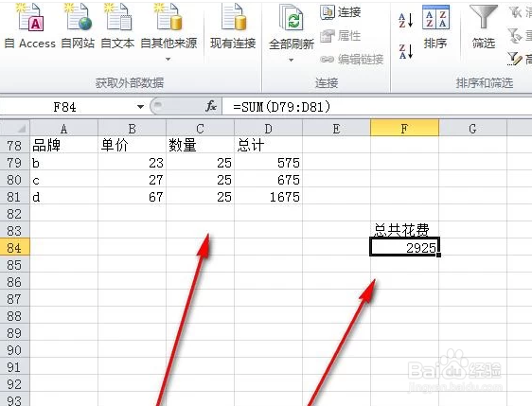
Task: Select column E header
Action: coord(336,129)
